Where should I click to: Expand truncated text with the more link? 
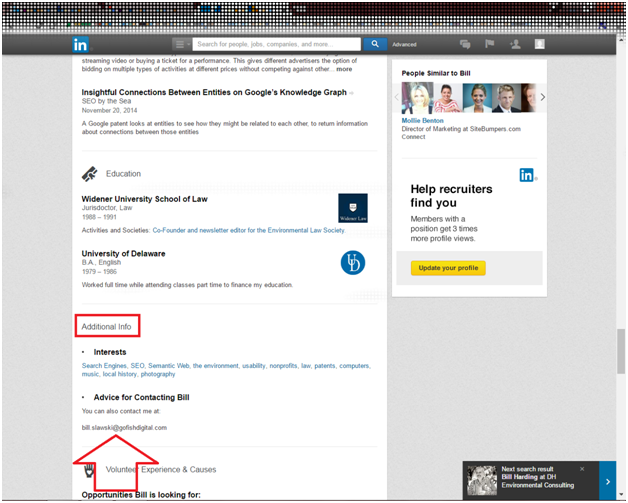pyautogui.click(x=344, y=69)
